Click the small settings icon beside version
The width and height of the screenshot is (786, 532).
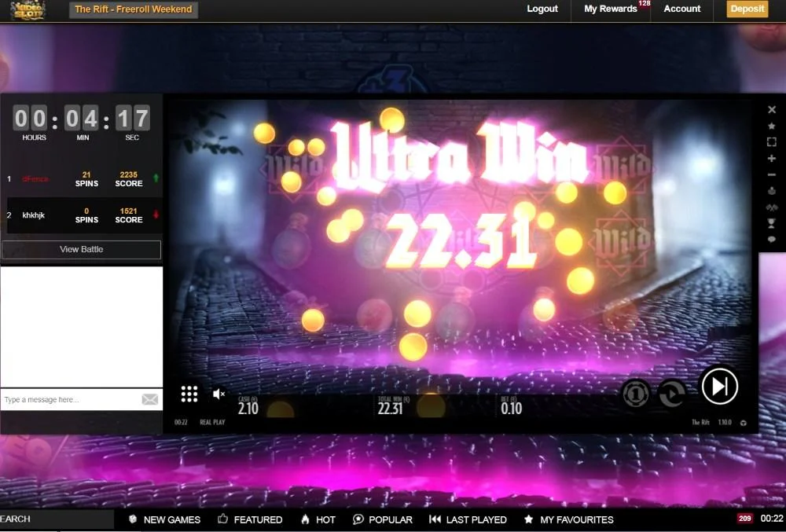(744, 423)
